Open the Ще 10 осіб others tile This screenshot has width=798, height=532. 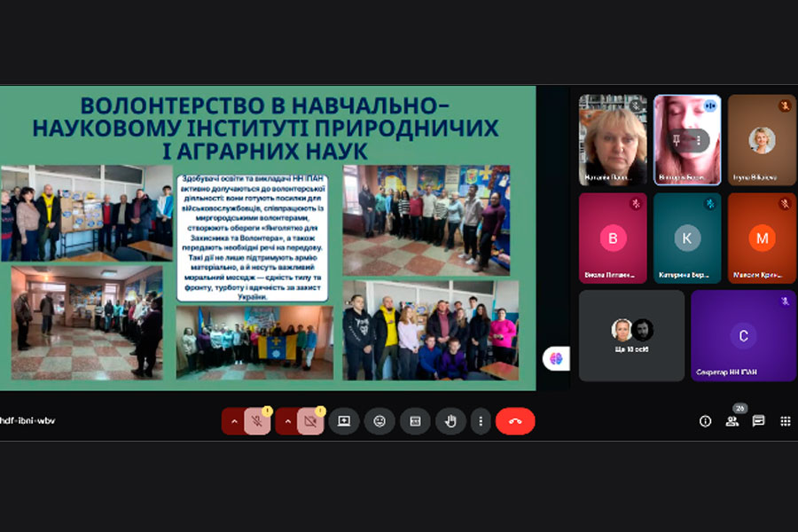[x=631, y=336]
